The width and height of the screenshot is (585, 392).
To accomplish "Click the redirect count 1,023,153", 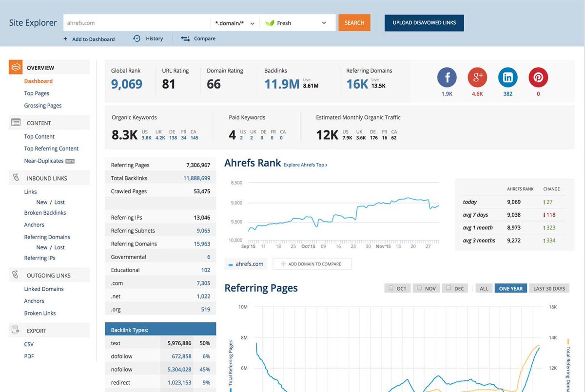I will tap(179, 383).
